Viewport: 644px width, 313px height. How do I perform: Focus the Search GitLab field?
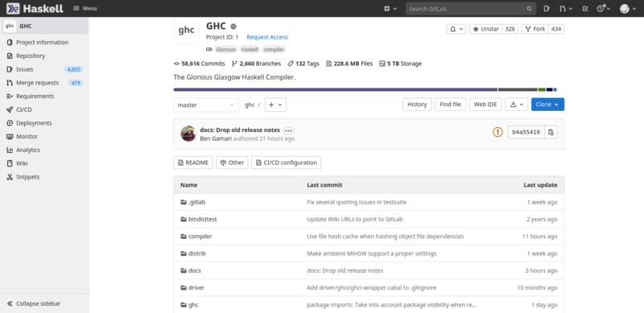pyautogui.click(x=471, y=9)
